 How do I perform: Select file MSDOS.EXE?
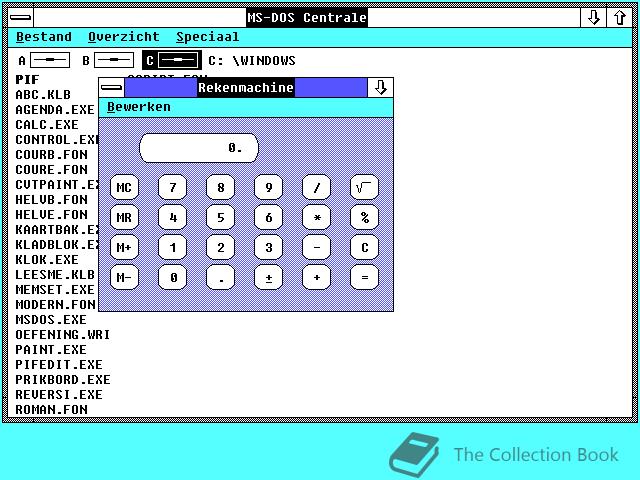click(x=51, y=320)
